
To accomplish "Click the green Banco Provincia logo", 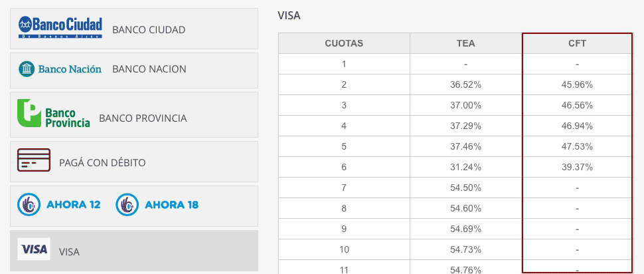I will click(53, 113).
